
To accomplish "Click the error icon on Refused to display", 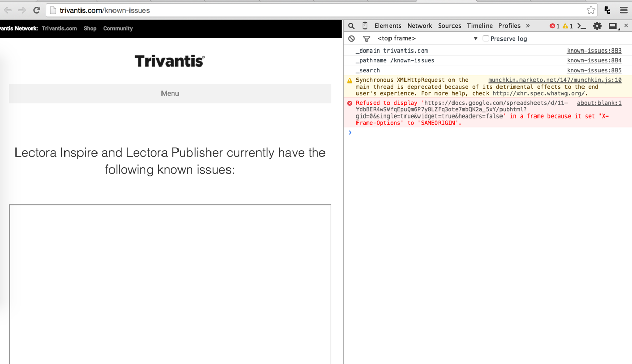I will 350,103.
